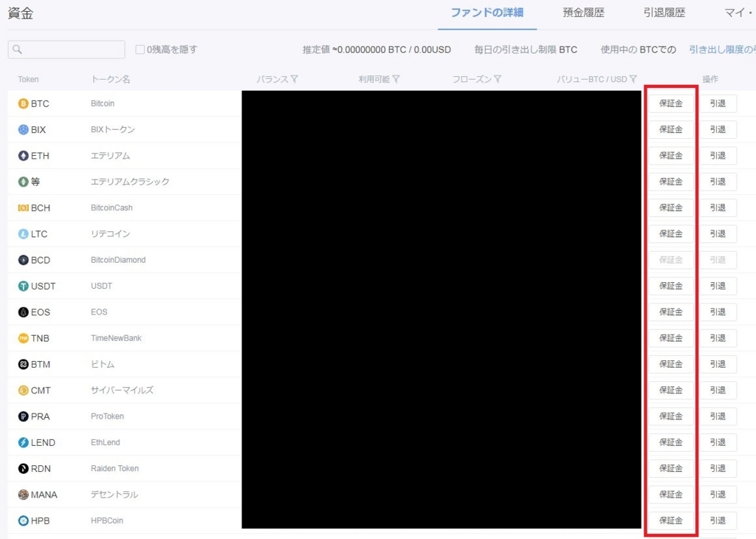Click the search magnifier icon
The height and width of the screenshot is (539, 756).
click(x=18, y=49)
